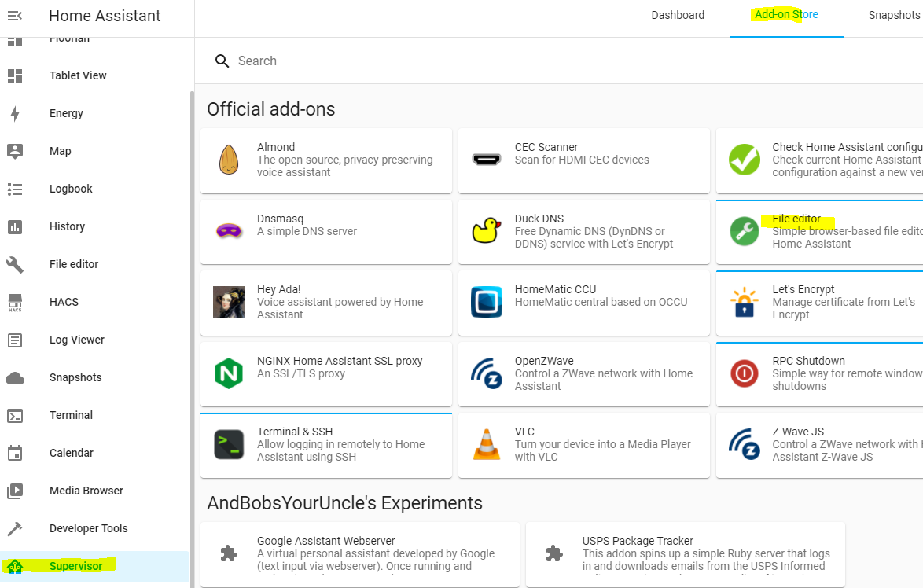
Task: Open Developer Tools in the sidebar
Action: [88, 528]
